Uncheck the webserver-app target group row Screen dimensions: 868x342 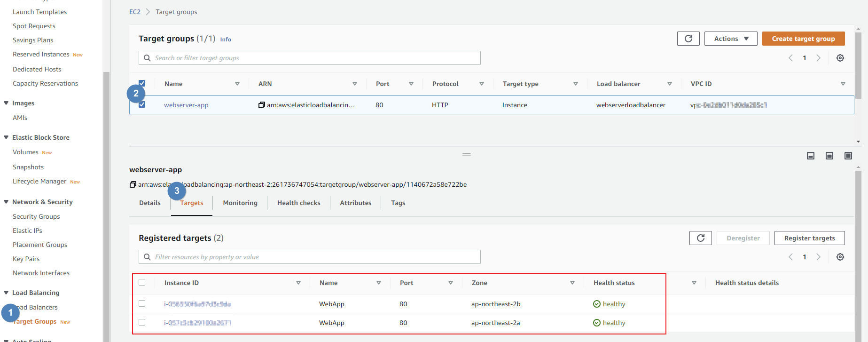[142, 104]
